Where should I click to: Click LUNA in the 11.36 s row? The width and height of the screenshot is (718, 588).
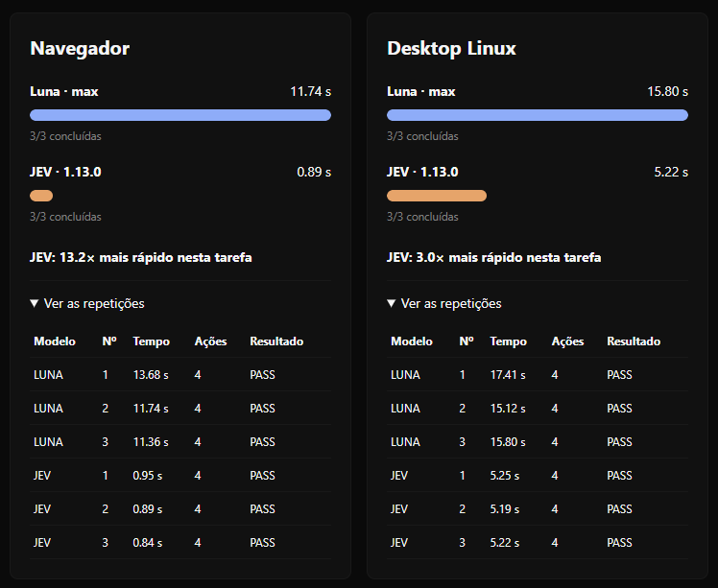tap(49, 442)
